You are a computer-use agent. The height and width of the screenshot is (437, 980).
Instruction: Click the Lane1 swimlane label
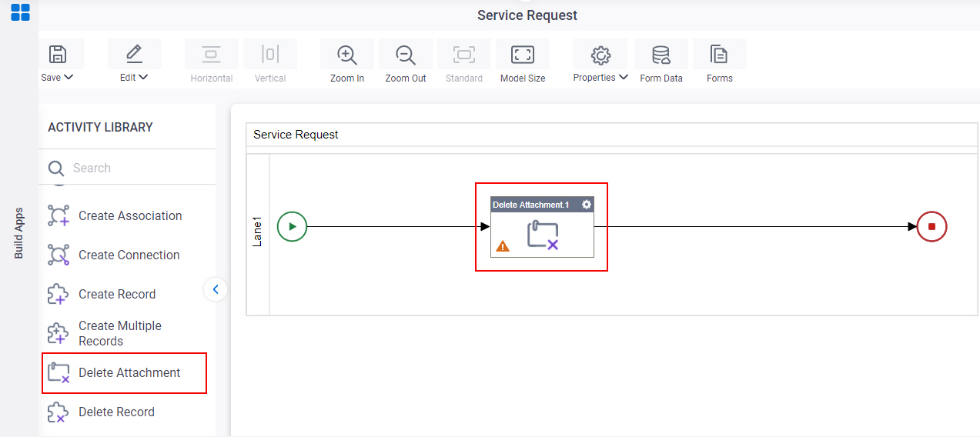pos(258,232)
